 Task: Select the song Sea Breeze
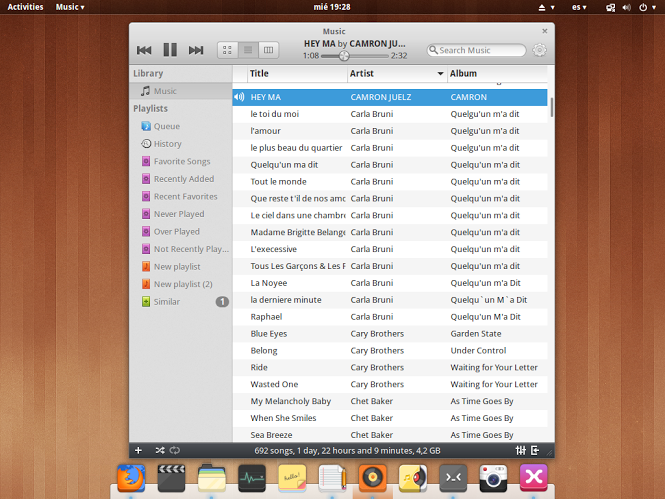point(390,435)
